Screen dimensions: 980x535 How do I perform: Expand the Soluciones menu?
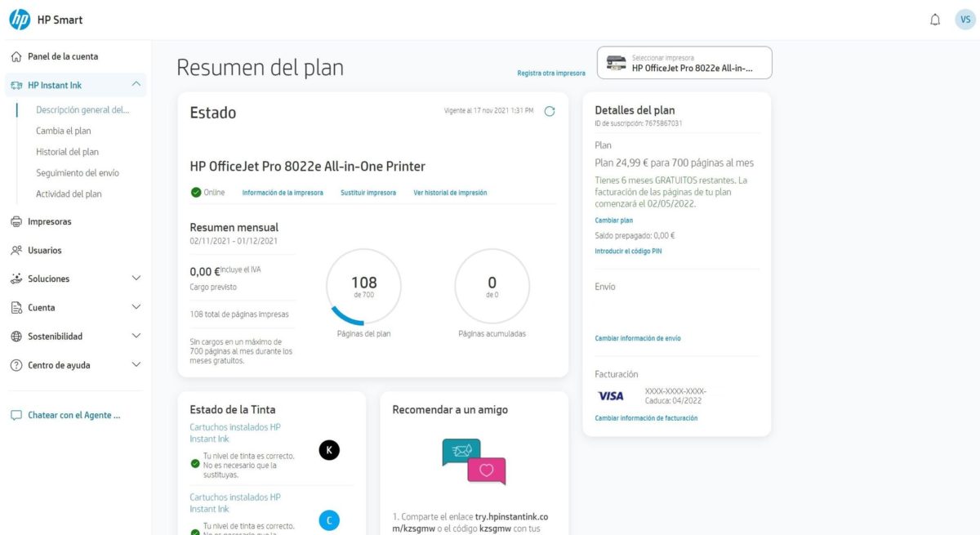pos(136,279)
